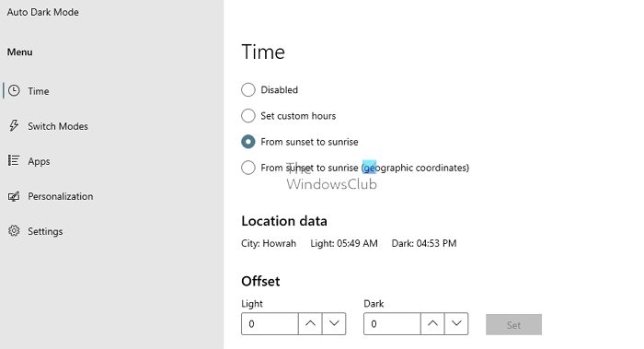644x349 pixels.
Task: Increase Light offset with up arrow
Action: click(310, 323)
